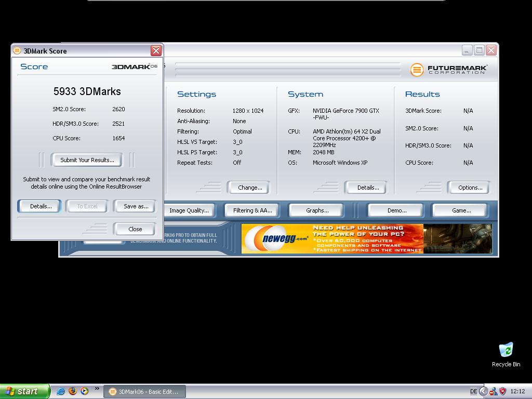532x399 pixels.
Task: Launch Windows Media Player from Quick Launch
Action: point(85,391)
